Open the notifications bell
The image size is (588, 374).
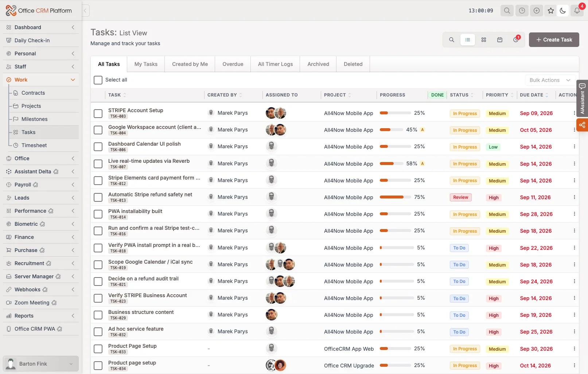[x=577, y=11]
